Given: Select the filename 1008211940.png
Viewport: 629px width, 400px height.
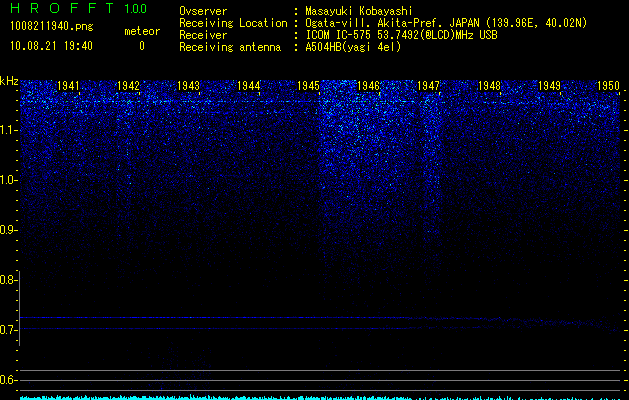Looking at the screenshot, I should [x=52, y=27].
